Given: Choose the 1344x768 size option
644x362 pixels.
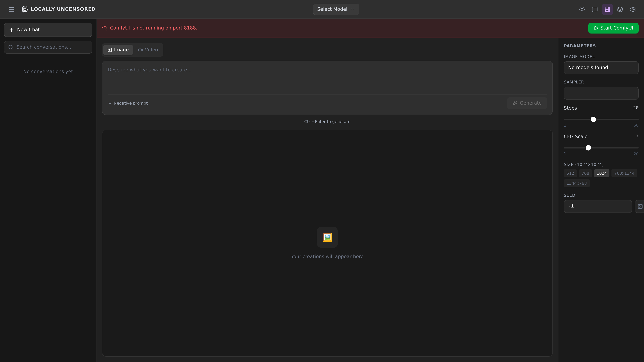Looking at the screenshot, I should (x=576, y=183).
